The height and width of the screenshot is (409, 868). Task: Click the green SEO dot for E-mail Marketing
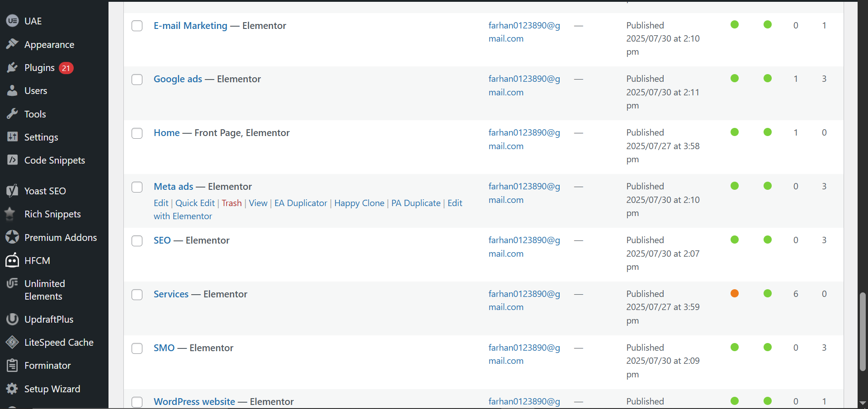[735, 24]
